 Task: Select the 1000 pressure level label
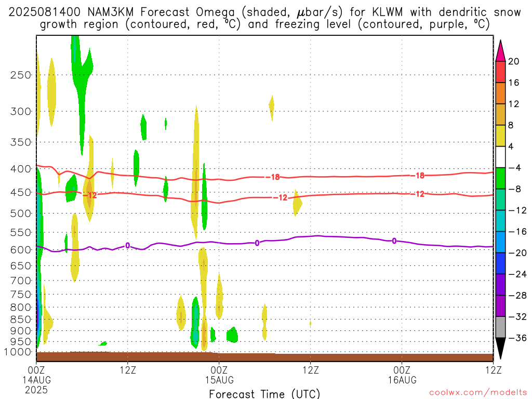click(x=18, y=352)
